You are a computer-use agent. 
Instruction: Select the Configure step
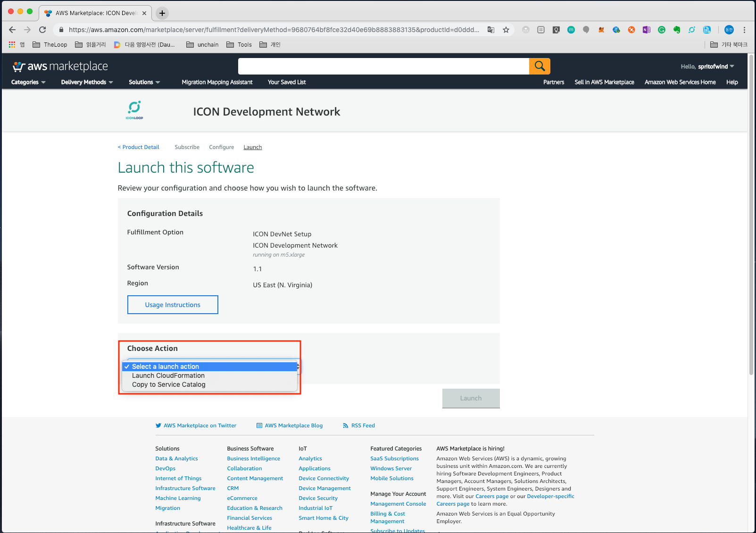coord(221,147)
